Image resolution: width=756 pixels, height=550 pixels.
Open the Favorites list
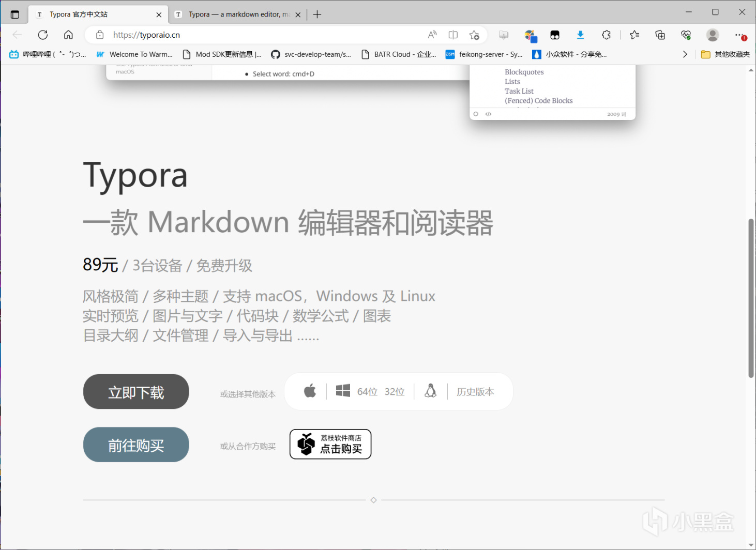tap(634, 35)
